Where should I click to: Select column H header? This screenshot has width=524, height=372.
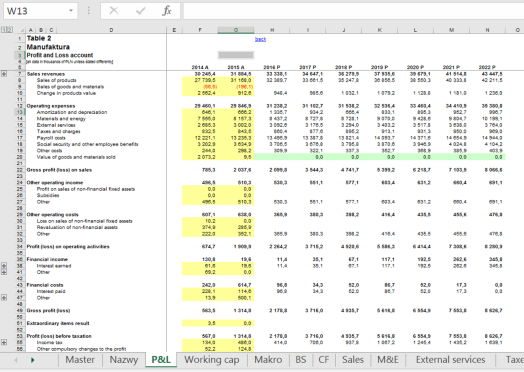[272, 30]
